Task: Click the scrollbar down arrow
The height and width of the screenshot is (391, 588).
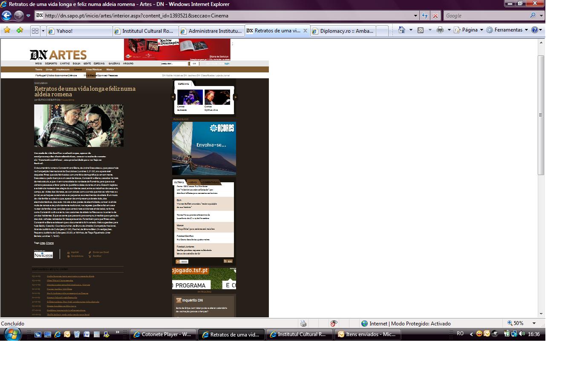Action: [541, 314]
